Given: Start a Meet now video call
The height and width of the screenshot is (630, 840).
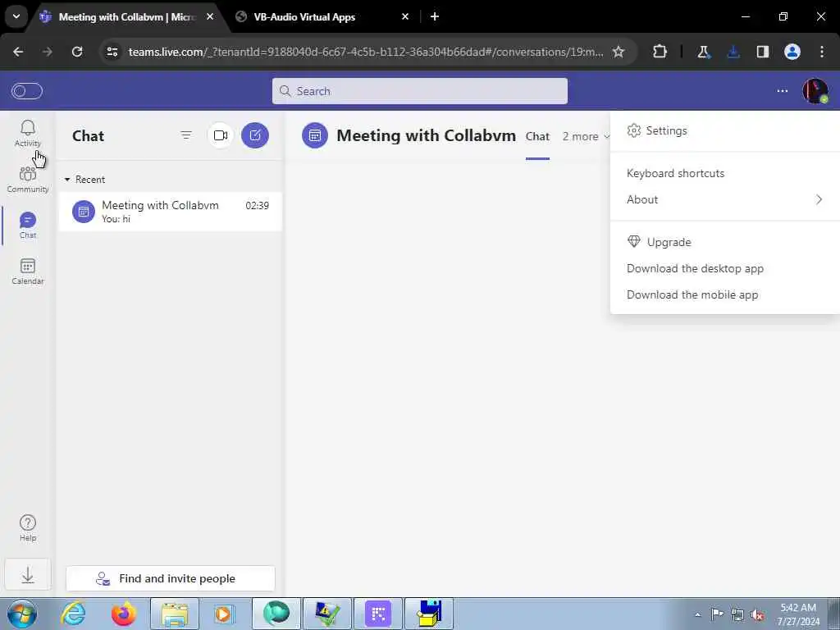Looking at the screenshot, I should [x=220, y=135].
